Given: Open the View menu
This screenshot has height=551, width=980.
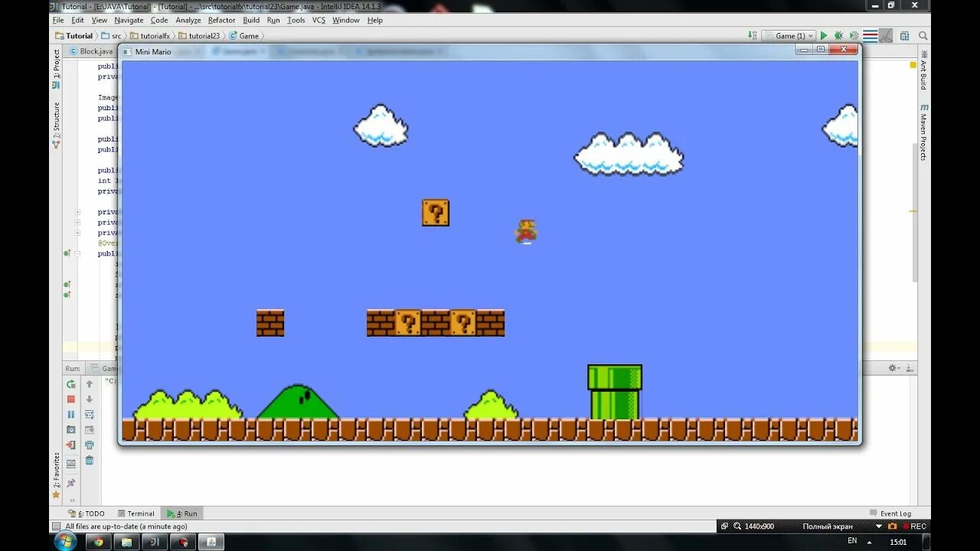Looking at the screenshot, I should [x=100, y=21].
